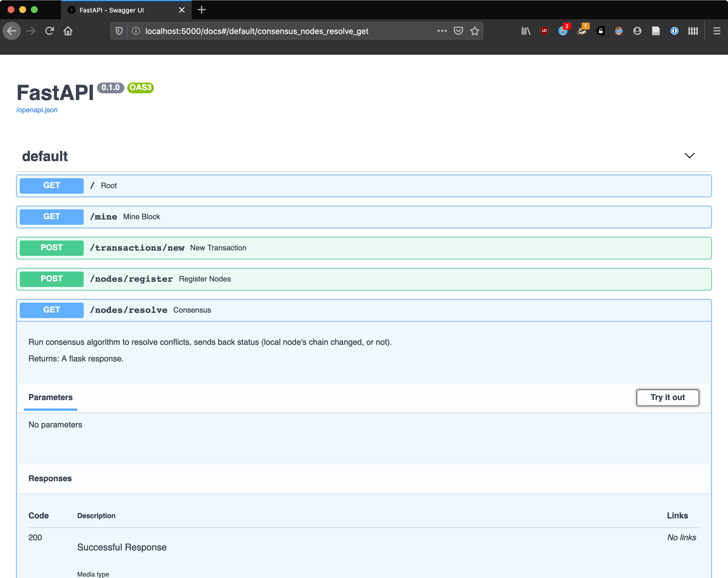Click the 'No links' text
The image size is (728, 578).
(x=682, y=537)
